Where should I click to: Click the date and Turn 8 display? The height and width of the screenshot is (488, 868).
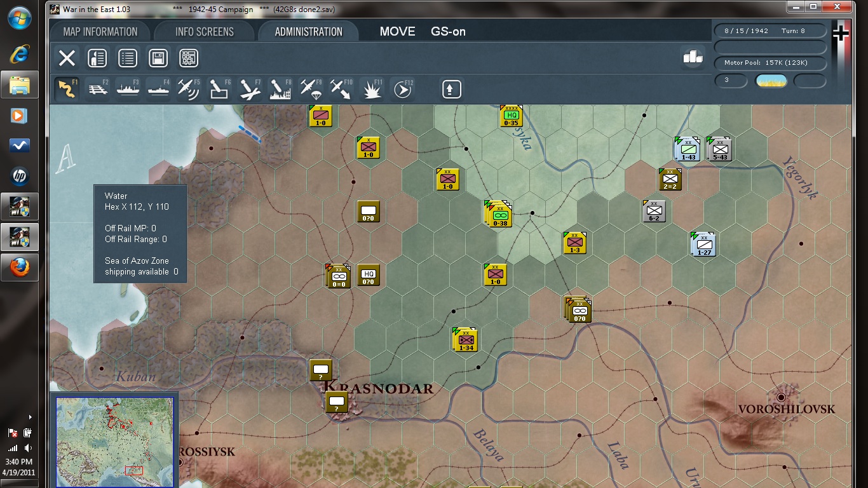(771, 30)
